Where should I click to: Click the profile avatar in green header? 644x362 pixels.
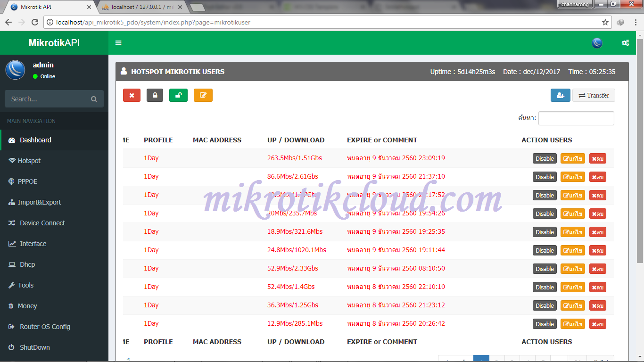click(597, 43)
